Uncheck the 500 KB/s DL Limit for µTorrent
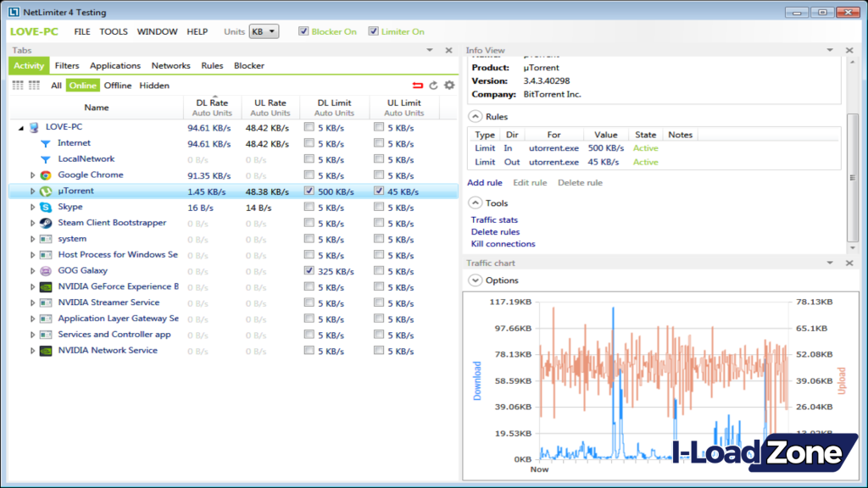Image resolution: width=868 pixels, height=488 pixels. 309,191
